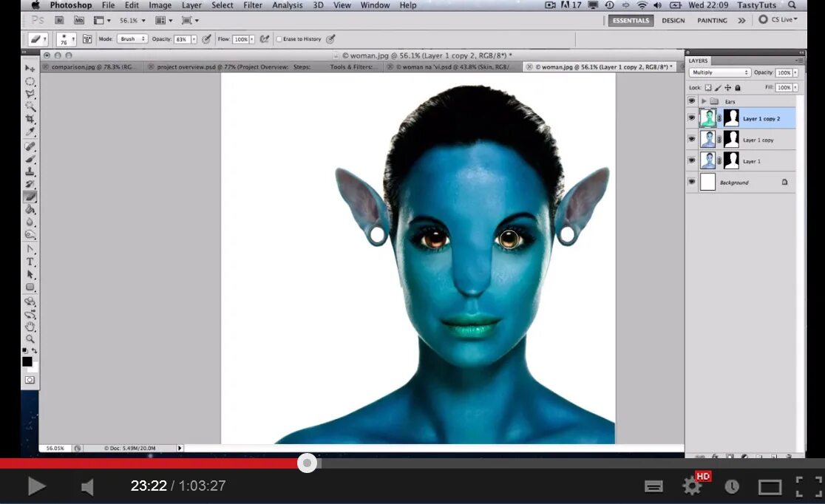Open the Layer menu
The width and height of the screenshot is (825, 504).
click(191, 5)
